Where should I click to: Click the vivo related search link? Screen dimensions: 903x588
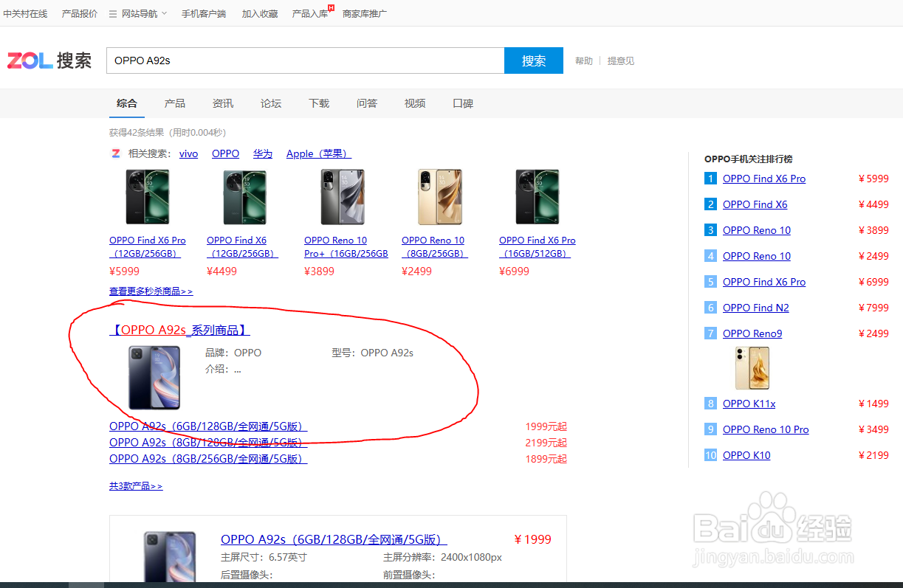[x=189, y=153]
